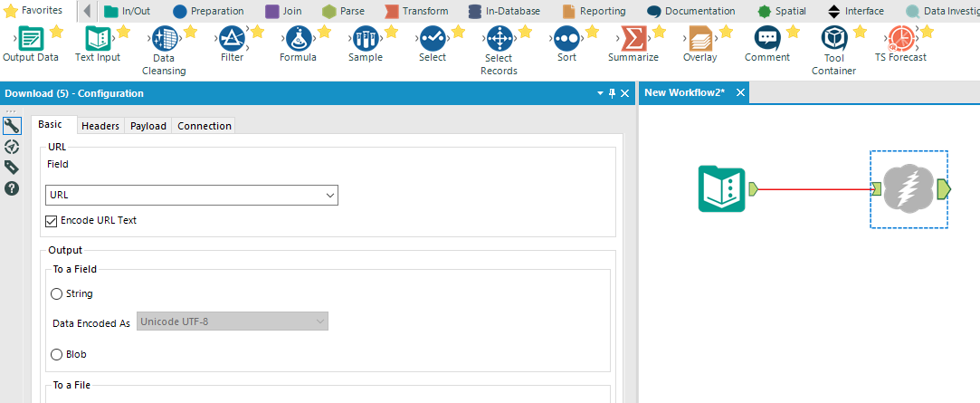Open the Parse tool category
The height and width of the screenshot is (403, 980).
[x=344, y=11]
